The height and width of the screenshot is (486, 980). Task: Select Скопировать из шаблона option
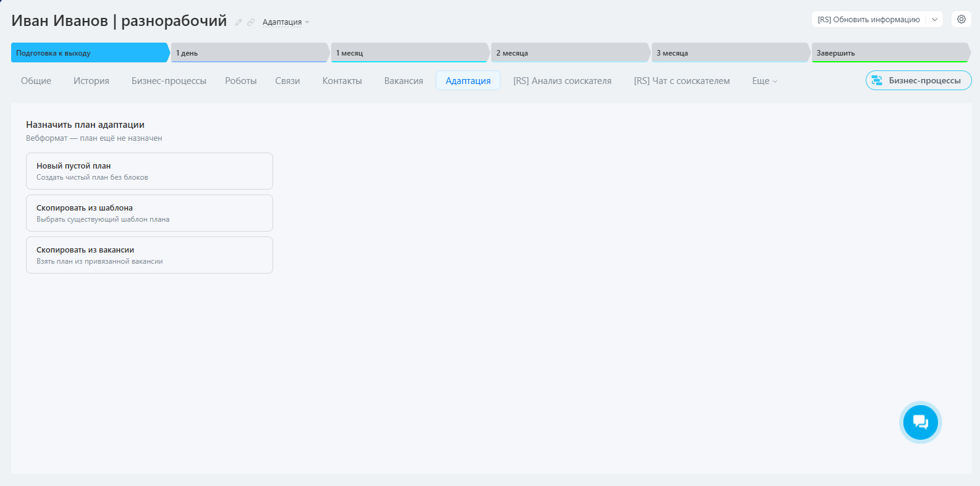click(149, 213)
